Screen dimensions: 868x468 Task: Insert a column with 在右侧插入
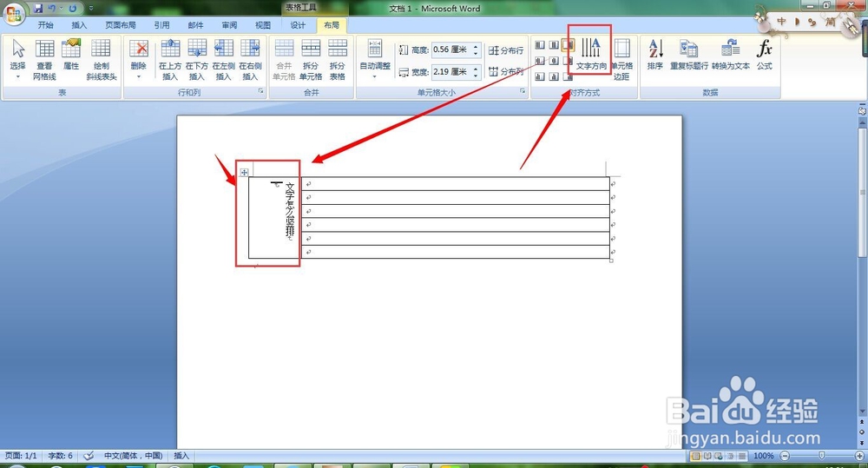[x=250, y=59]
